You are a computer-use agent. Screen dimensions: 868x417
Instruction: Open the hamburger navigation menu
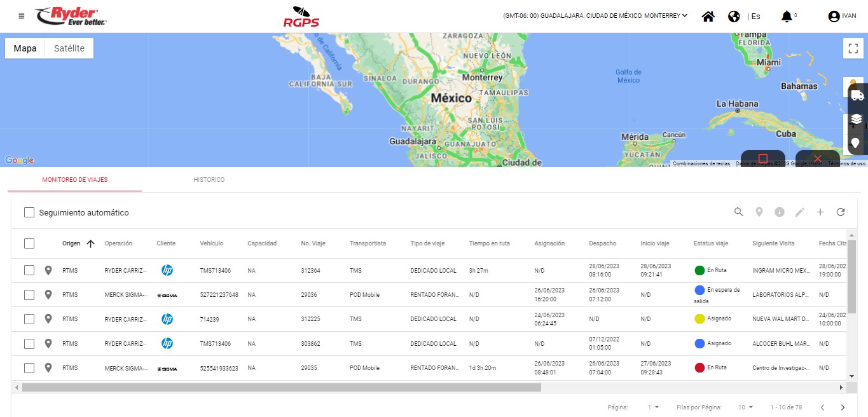tap(22, 16)
